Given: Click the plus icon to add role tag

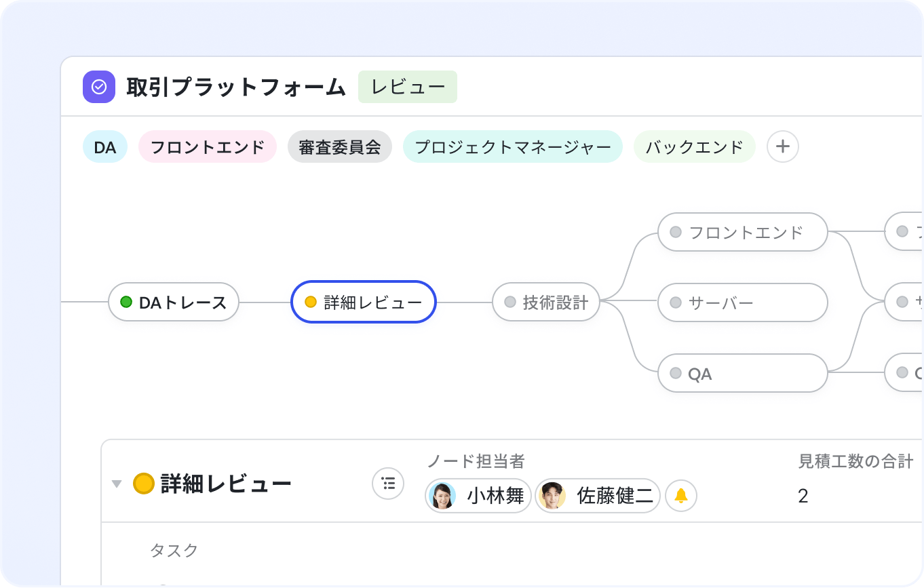Looking at the screenshot, I should pos(782,146).
